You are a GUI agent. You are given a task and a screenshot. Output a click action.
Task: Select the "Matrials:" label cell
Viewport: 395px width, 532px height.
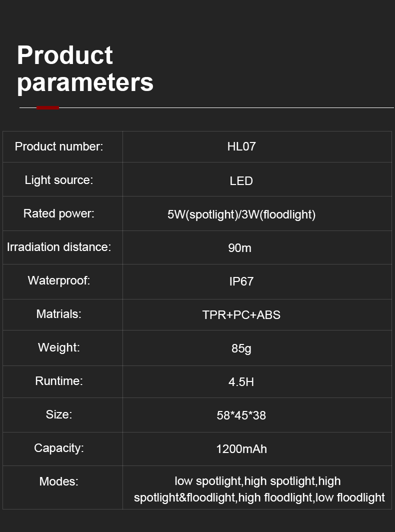[59, 314]
